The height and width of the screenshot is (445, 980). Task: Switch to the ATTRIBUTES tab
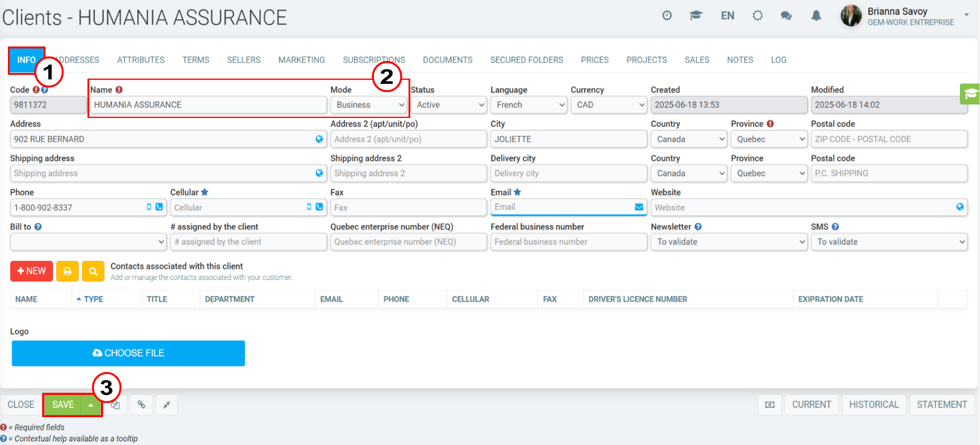click(141, 60)
